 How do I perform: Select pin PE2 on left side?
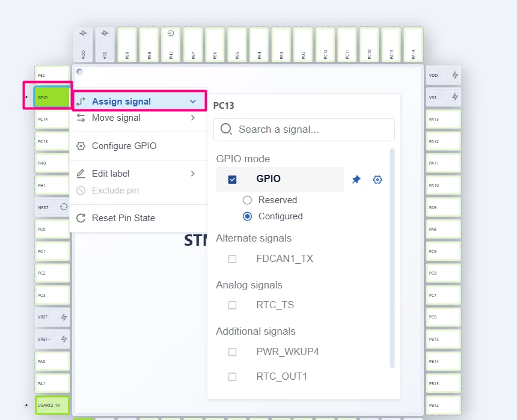click(52, 75)
